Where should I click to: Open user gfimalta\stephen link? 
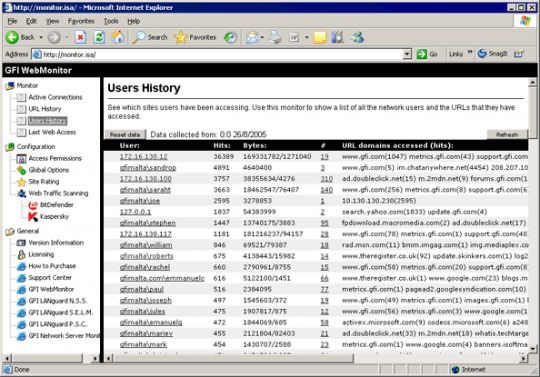[148, 223]
